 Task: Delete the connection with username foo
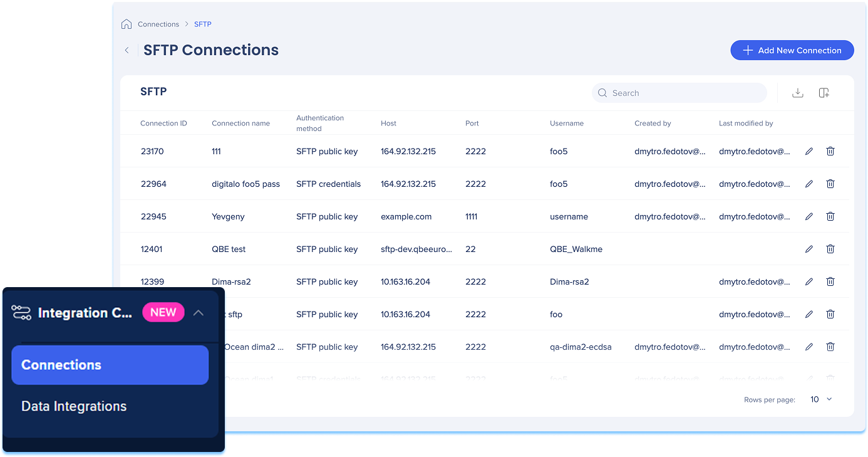click(830, 314)
